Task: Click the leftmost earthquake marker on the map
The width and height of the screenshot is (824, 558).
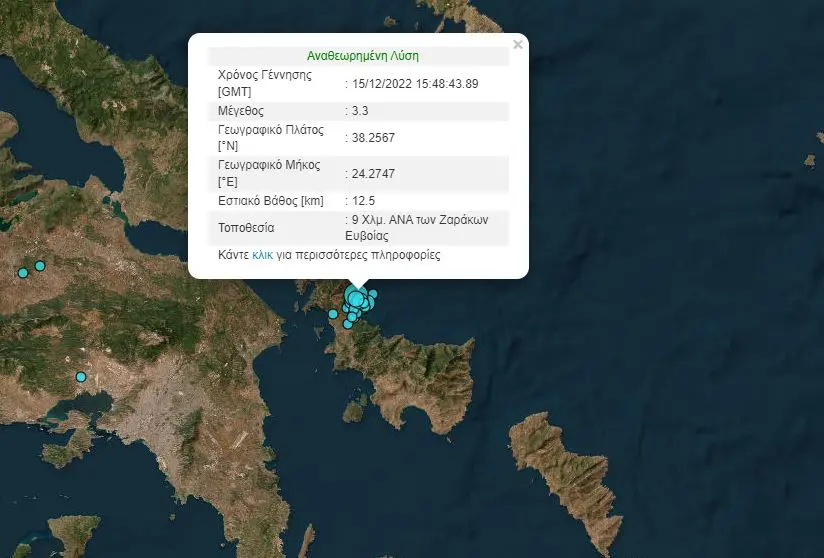Action: [x=21, y=272]
